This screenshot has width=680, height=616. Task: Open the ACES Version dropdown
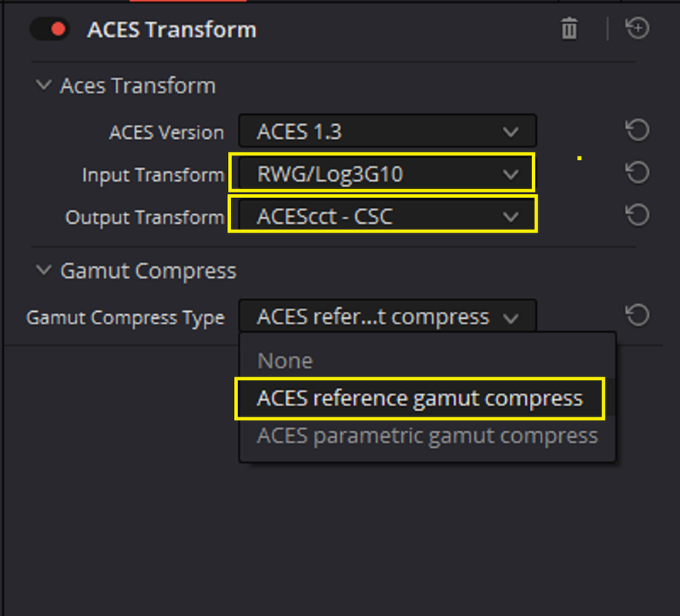[387, 131]
